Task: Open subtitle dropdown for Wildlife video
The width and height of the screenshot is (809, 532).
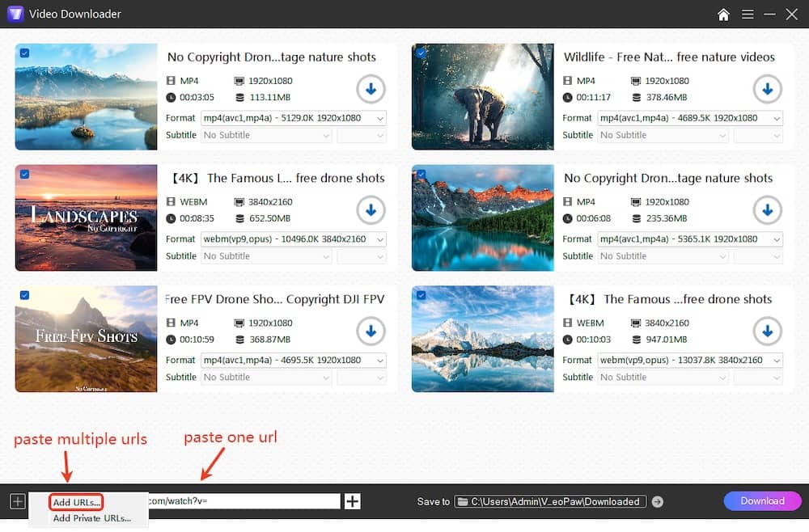Action: [663, 135]
